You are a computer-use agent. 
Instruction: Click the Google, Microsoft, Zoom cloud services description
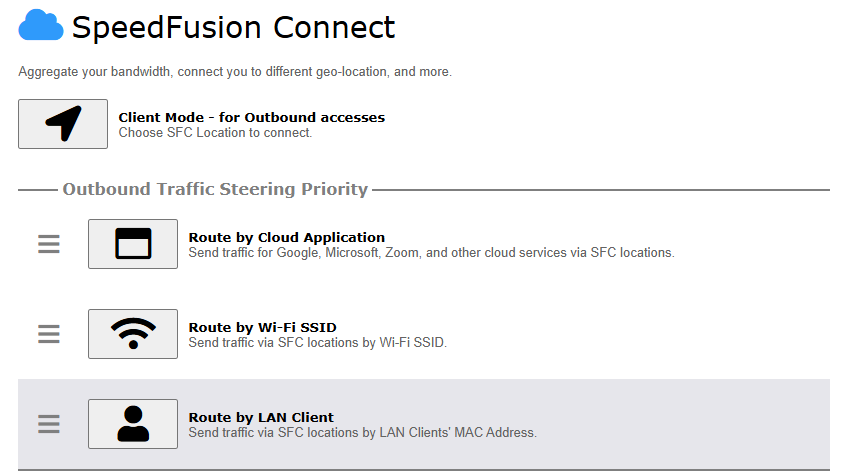[431, 253]
